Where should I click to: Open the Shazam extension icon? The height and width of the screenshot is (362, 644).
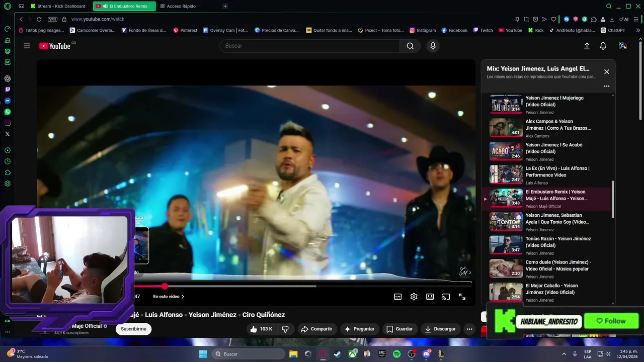click(x=567, y=19)
